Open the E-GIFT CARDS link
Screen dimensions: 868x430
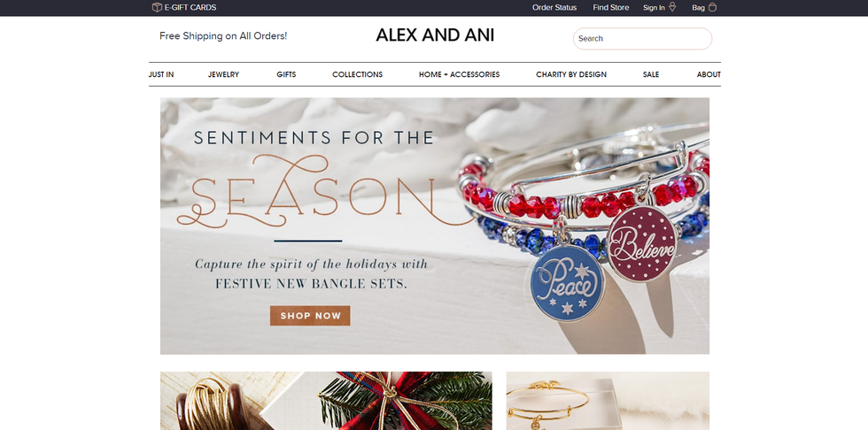[190, 7]
